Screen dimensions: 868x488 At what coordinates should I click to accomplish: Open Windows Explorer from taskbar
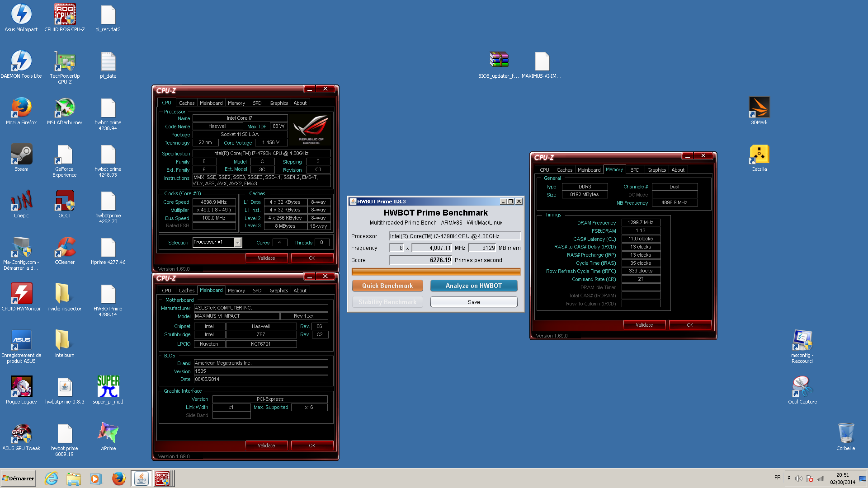click(x=73, y=479)
